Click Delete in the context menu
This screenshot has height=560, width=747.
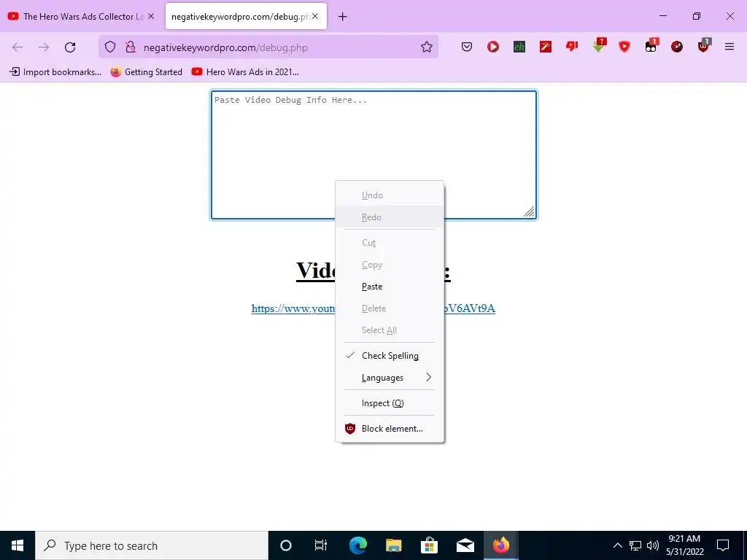pyautogui.click(x=390, y=308)
